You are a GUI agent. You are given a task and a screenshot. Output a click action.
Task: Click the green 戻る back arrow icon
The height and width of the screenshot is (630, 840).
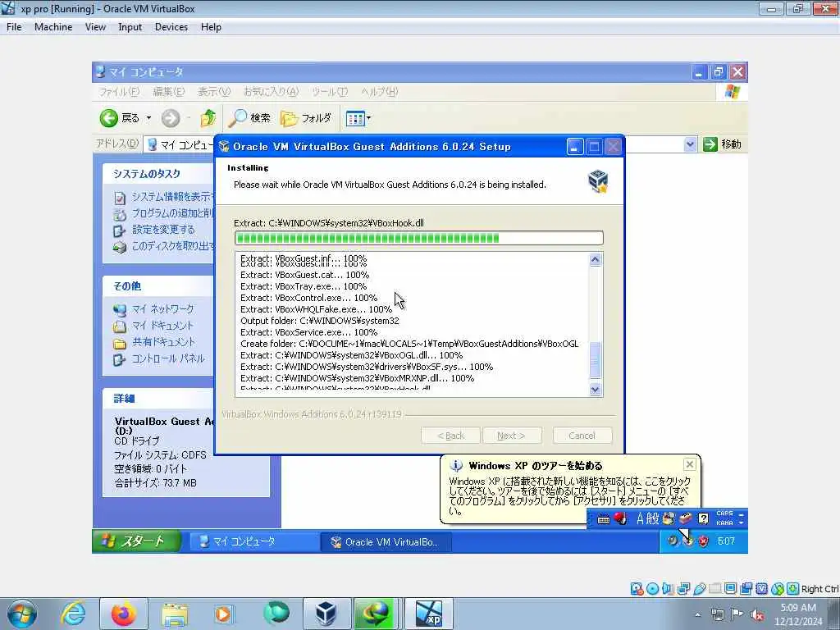(109, 118)
